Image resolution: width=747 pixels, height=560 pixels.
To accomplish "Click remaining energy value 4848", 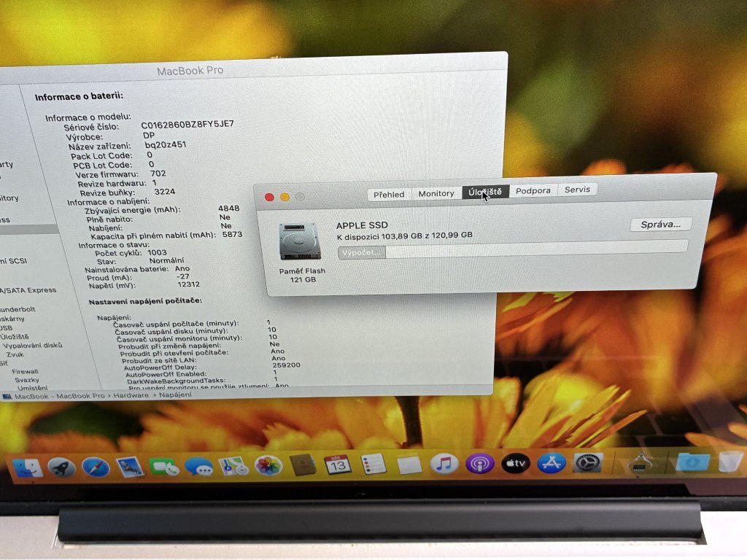I will 228,208.
